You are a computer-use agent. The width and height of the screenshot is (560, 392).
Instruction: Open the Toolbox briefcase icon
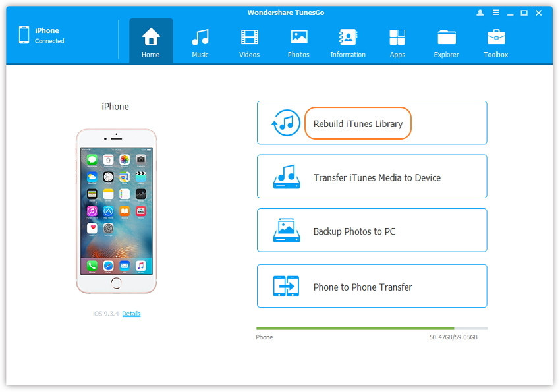coord(496,37)
